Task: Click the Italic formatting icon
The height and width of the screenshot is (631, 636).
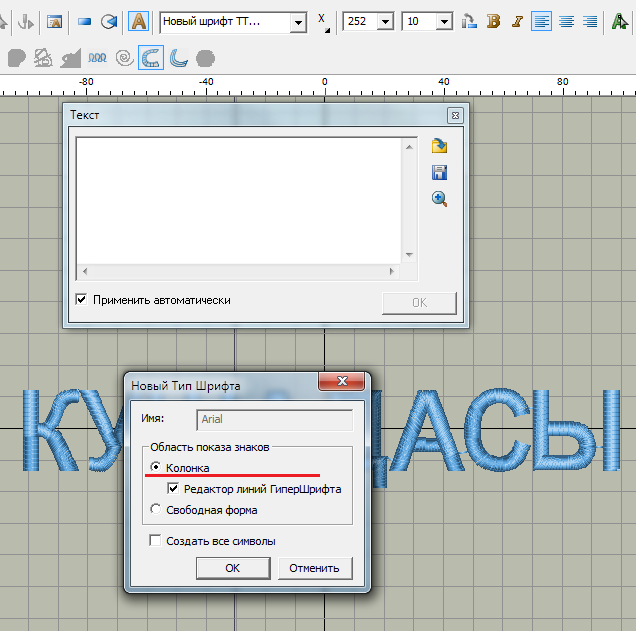Action: click(516, 21)
